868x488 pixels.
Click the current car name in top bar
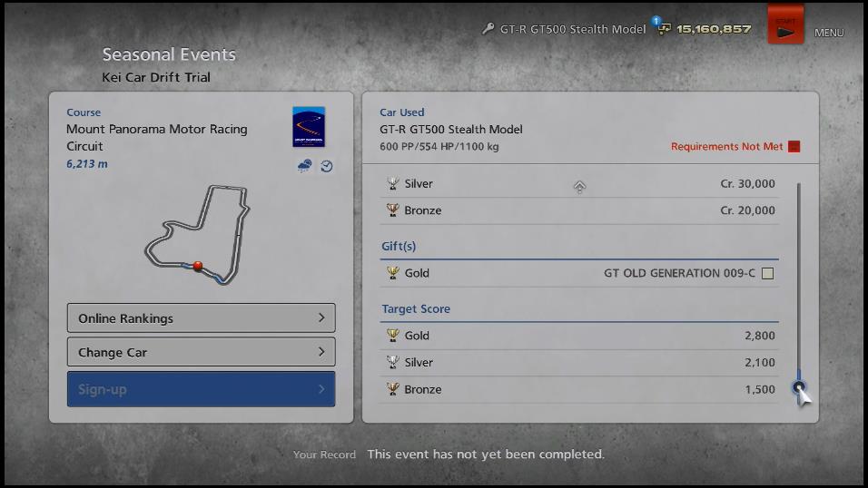pyautogui.click(x=573, y=29)
